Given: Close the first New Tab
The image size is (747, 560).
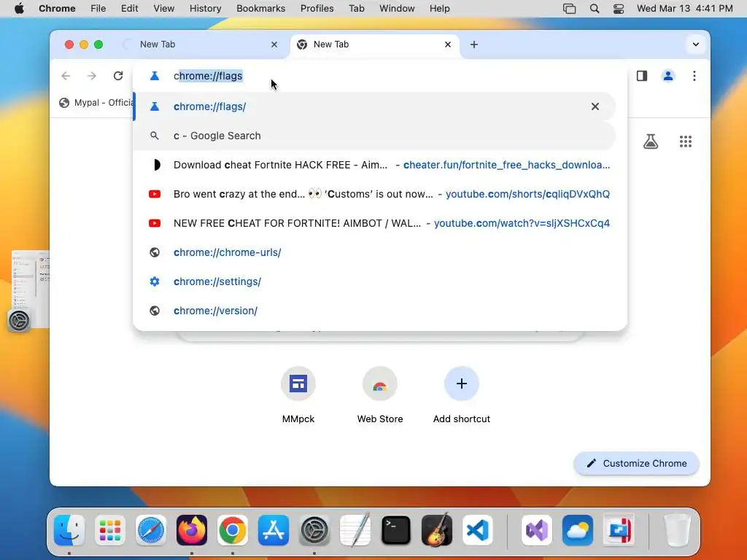Looking at the screenshot, I should click(274, 44).
